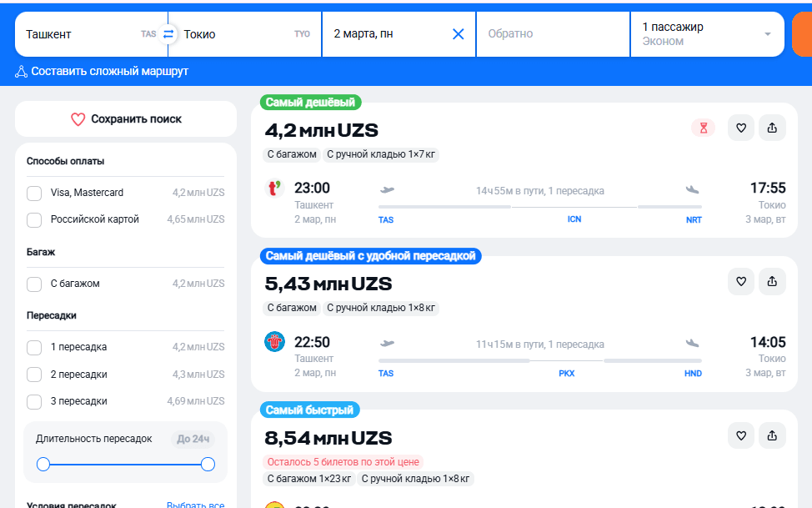
Task: Click the Ташкент origin field
Action: coord(91,34)
